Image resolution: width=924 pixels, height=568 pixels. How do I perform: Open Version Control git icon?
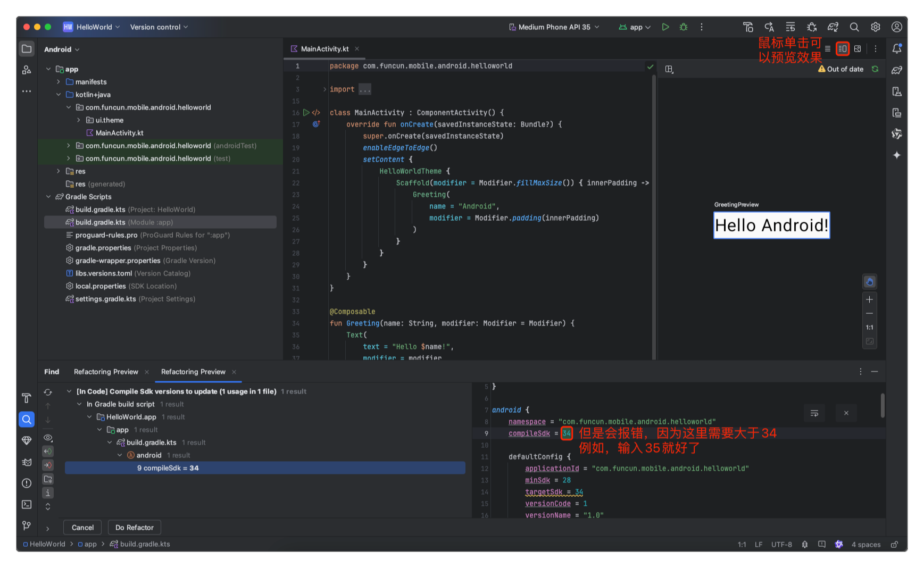pyautogui.click(x=27, y=525)
